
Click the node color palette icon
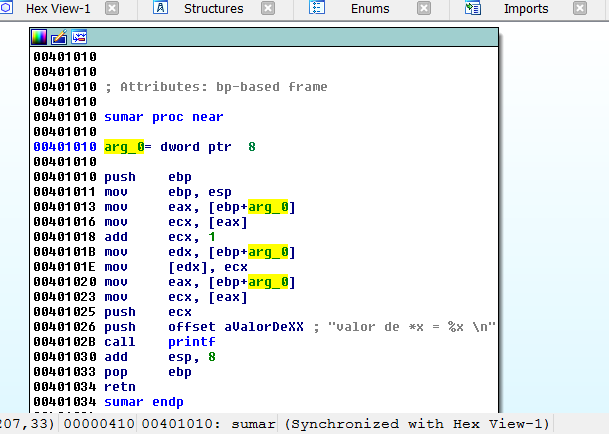pyautogui.click(x=39, y=37)
